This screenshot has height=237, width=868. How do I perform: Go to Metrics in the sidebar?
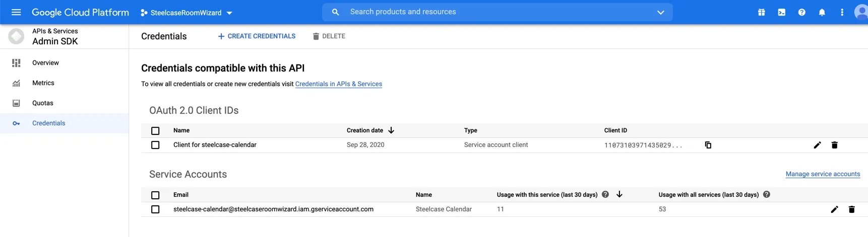[x=43, y=83]
